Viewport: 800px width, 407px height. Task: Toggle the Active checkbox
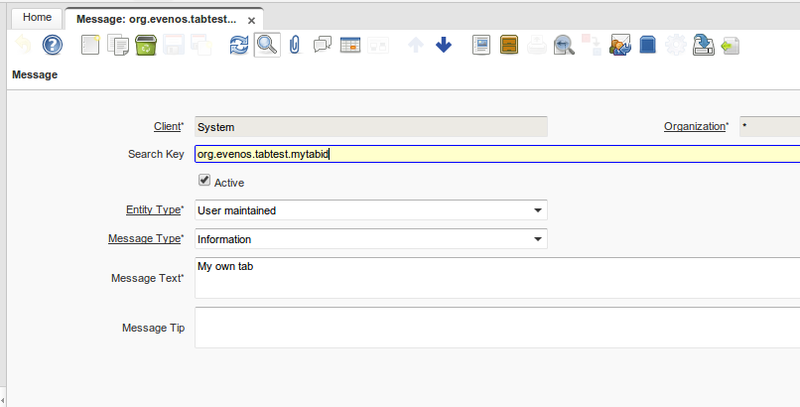205,181
